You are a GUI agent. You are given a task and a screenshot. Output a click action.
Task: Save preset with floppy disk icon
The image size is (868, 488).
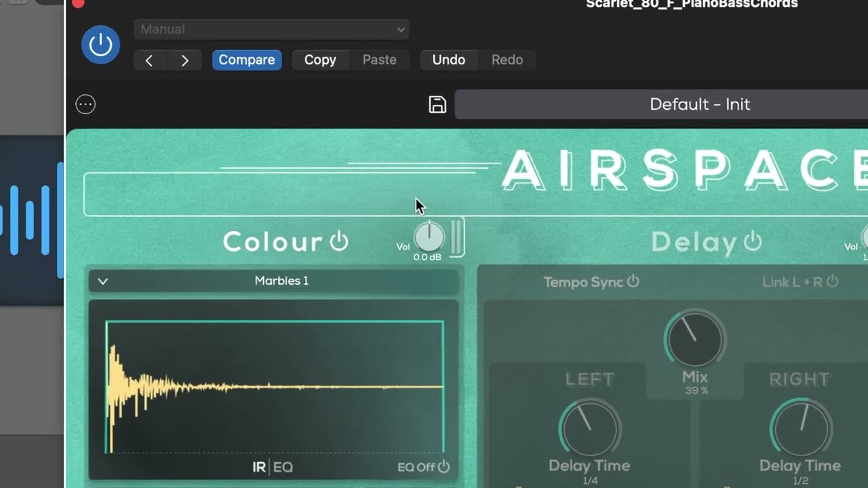(437, 104)
